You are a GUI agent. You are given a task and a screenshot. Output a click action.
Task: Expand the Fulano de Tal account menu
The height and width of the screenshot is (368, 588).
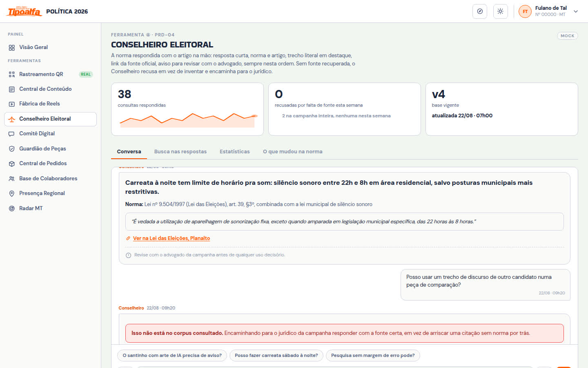[576, 11]
